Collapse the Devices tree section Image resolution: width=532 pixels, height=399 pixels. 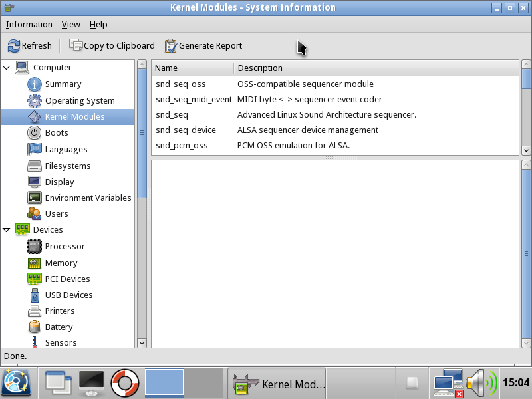point(7,230)
